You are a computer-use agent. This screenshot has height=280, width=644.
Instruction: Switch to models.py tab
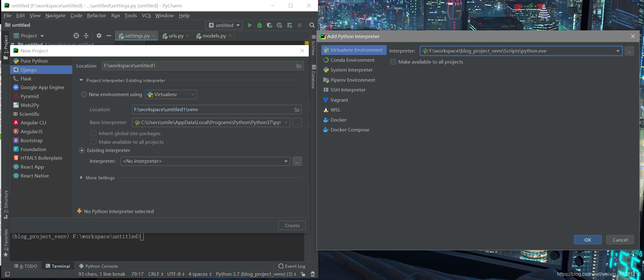pos(214,36)
